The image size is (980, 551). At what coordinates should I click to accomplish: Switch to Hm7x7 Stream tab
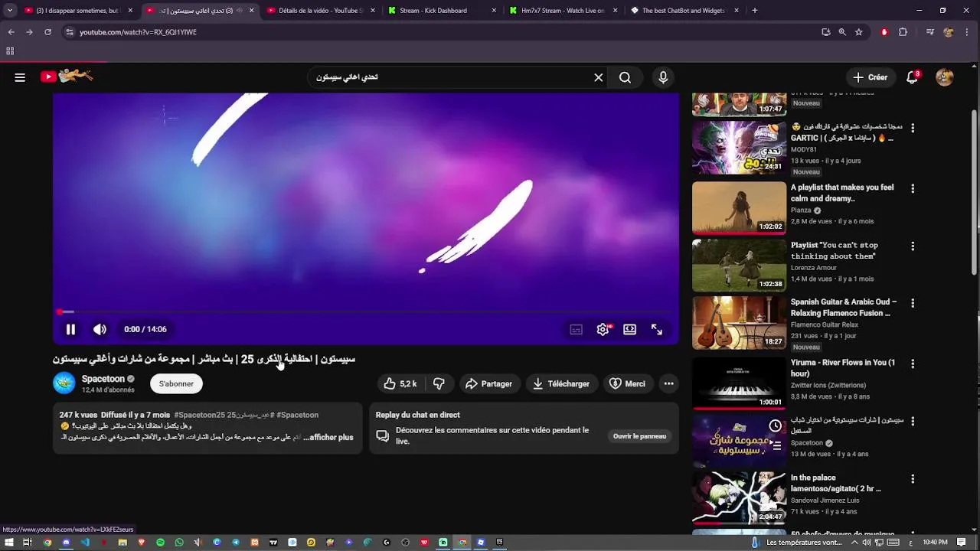pos(563,11)
